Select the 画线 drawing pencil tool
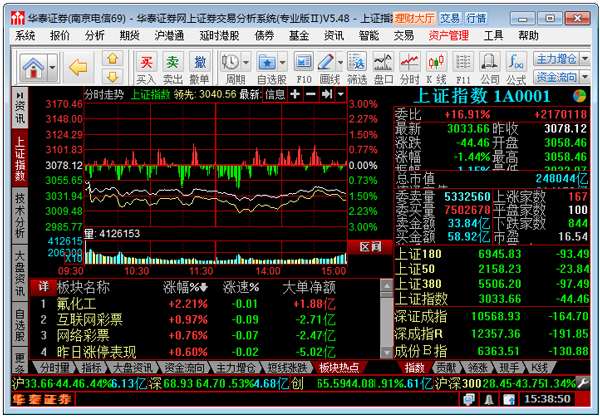This screenshot has height=417, width=600. (x=326, y=62)
